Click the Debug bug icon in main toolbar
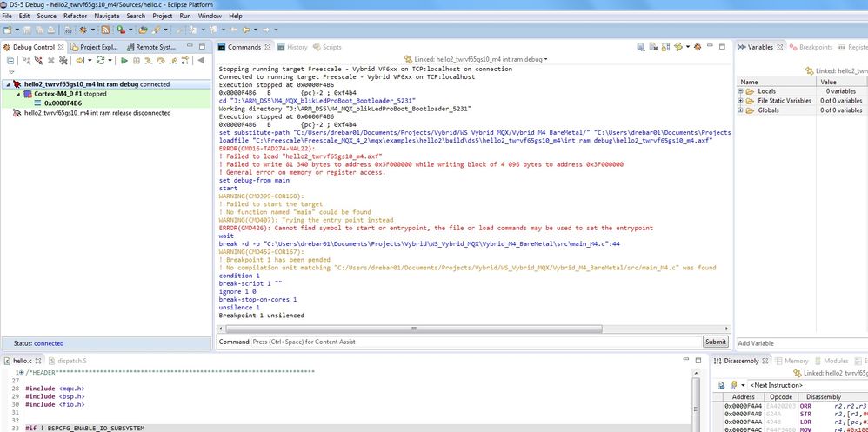Viewport: 868px width, 432px height. 83,30
